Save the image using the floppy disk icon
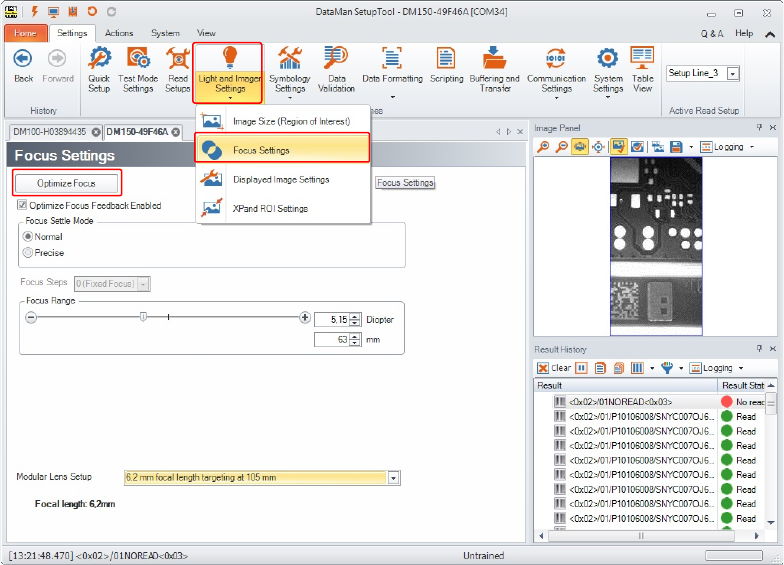The image size is (784, 565). tap(676, 147)
